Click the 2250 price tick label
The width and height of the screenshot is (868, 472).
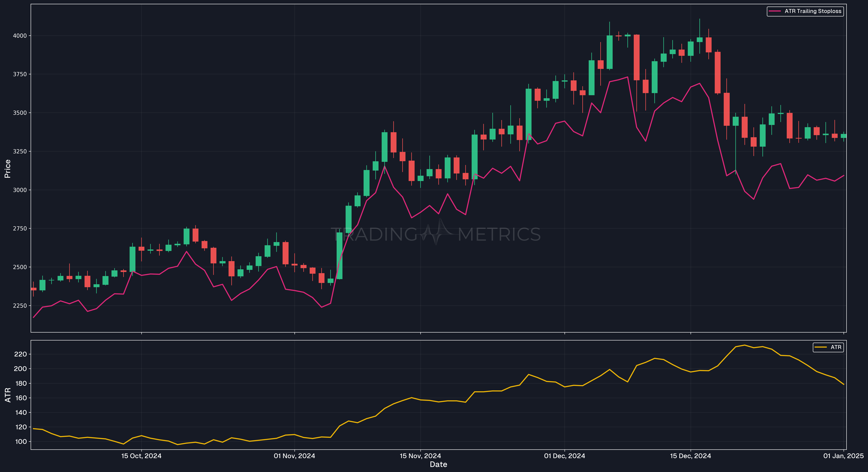(x=20, y=306)
